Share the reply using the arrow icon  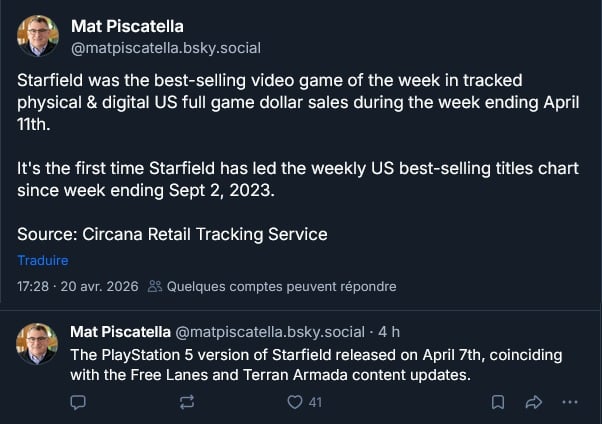point(533,402)
